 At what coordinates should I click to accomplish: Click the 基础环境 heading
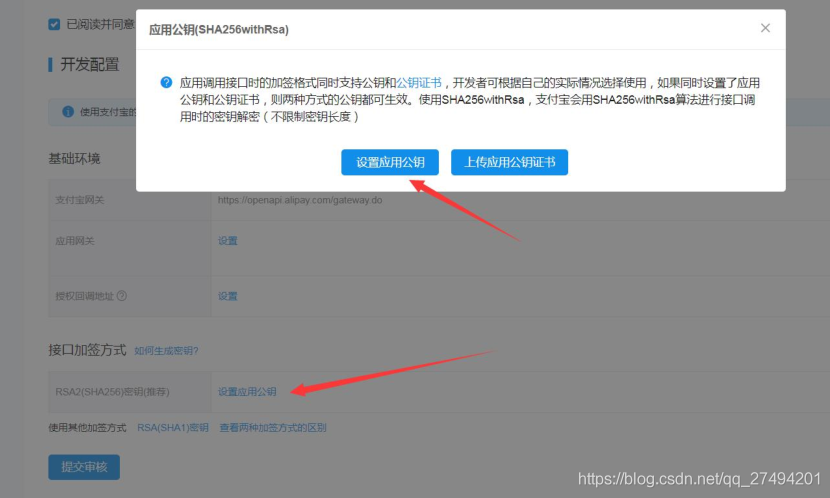click(74, 158)
